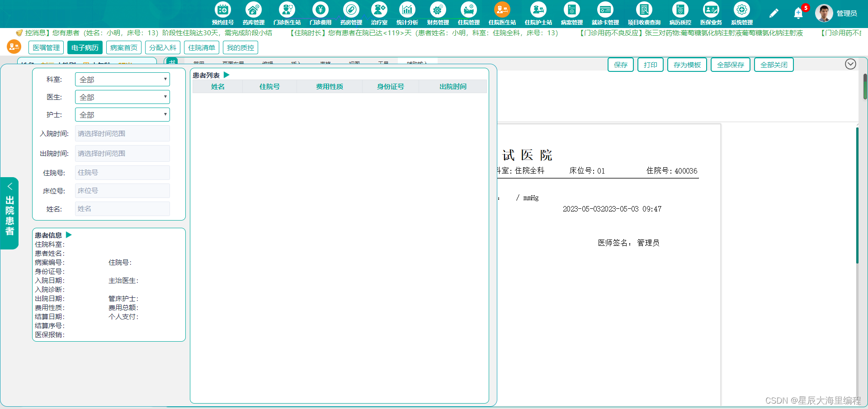The width and height of the screenshot is (868, 409).
Task: Click the 管理员 user avatar
Action: [x=824, y=13]
